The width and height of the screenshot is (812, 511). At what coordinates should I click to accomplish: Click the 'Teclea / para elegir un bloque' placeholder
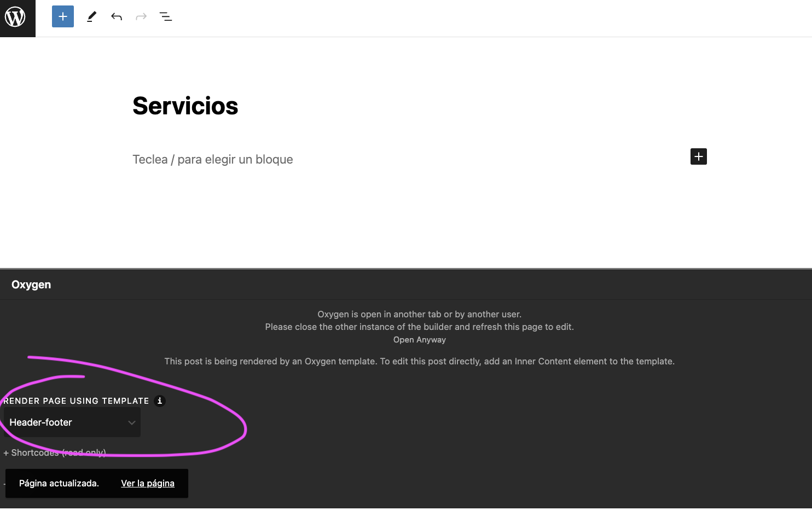click(212, 159)
